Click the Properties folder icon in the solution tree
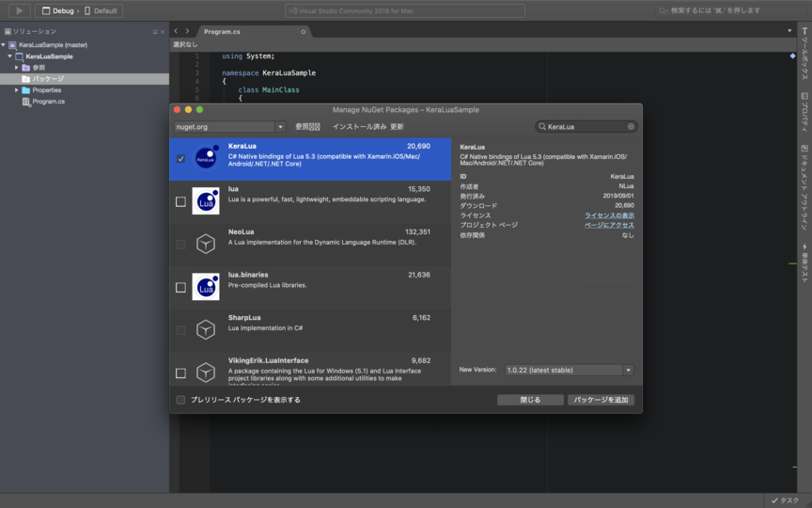 pos(26,90)
